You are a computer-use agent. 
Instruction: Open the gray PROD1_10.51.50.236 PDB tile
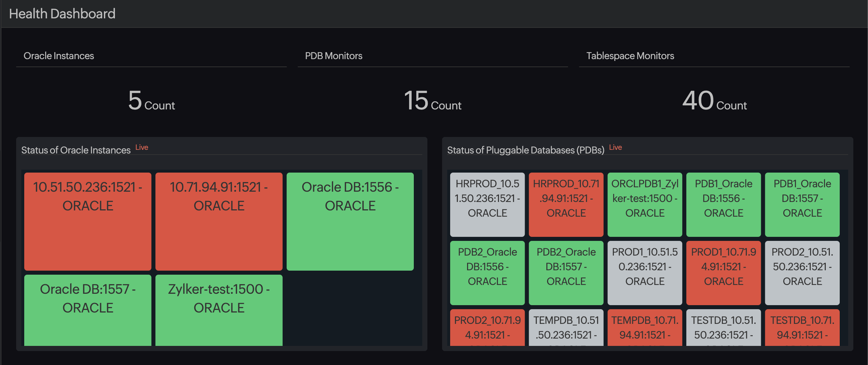click(x=645, y=272)
